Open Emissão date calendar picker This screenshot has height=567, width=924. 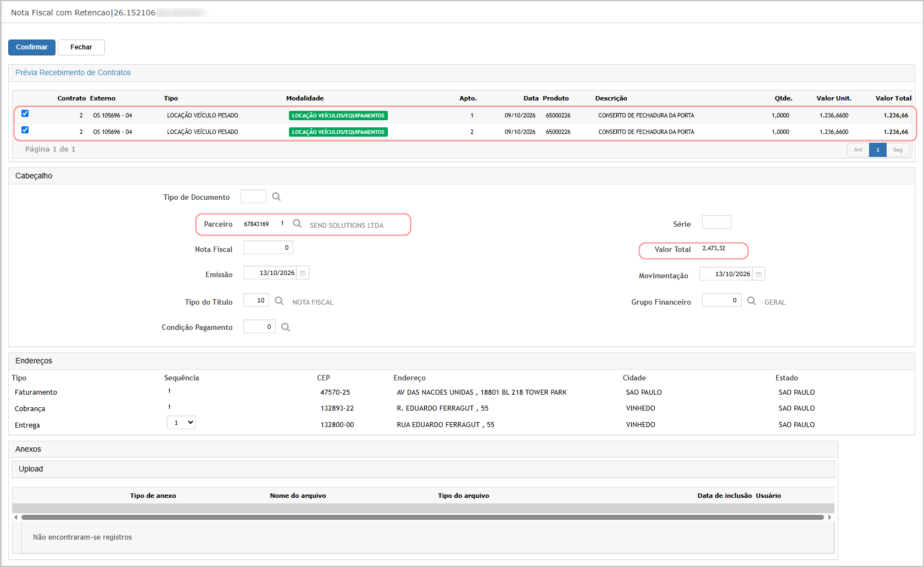pyautogui.click(x=303, y=273)
